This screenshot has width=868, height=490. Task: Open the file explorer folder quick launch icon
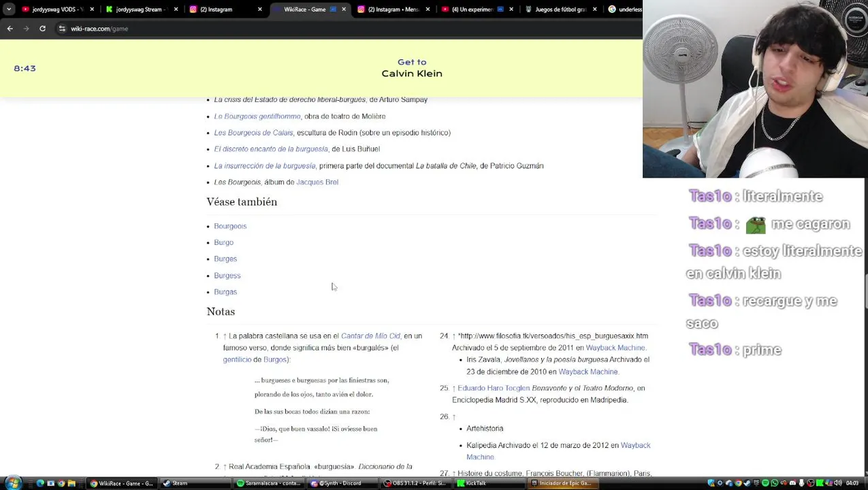coord(71,483)
